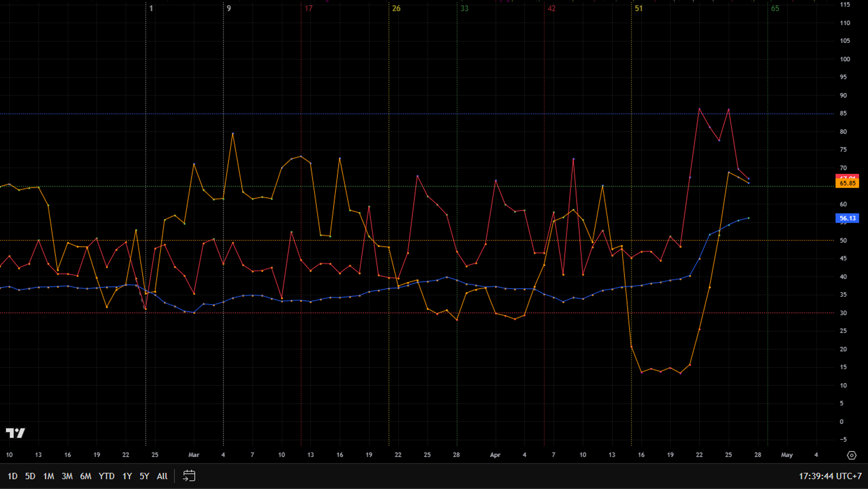Select the 3M time range
The image size is (868, 489).
[67, 476]
